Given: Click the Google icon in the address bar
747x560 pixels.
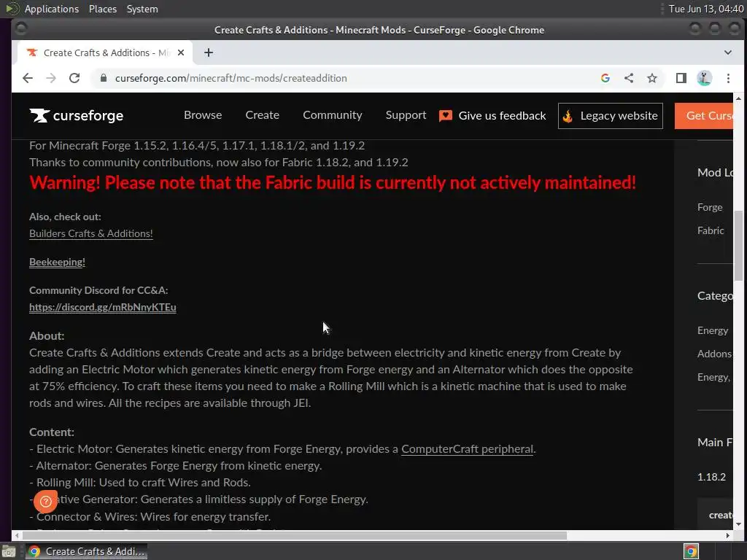Looking at the screenshot, I should [x=605, y=78].
